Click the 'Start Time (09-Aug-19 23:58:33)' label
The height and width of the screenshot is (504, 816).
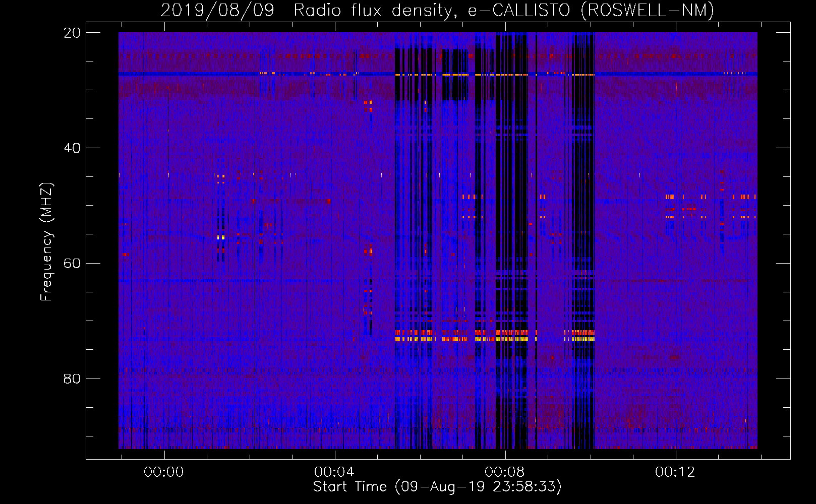[x=437, y=487]
